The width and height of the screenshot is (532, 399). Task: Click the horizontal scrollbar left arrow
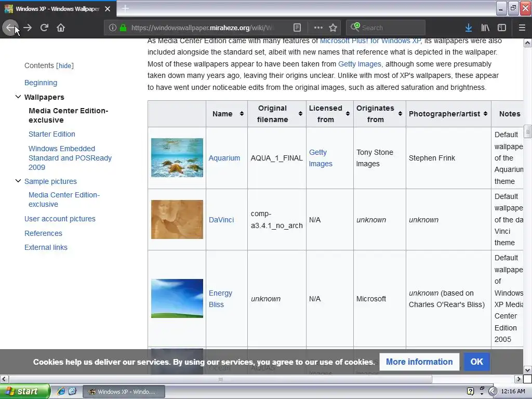[x=4, y=379]
